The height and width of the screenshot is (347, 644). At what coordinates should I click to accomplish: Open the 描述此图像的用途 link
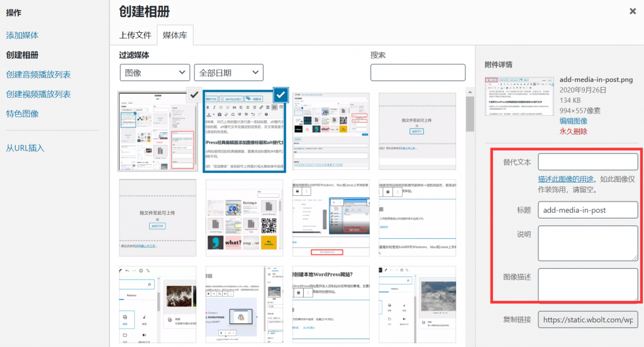[565, 179]
